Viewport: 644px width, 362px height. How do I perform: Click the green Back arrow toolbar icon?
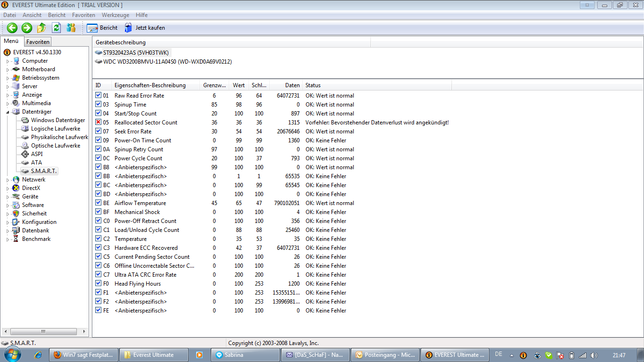pyautogui.click(x=12, y=28)
